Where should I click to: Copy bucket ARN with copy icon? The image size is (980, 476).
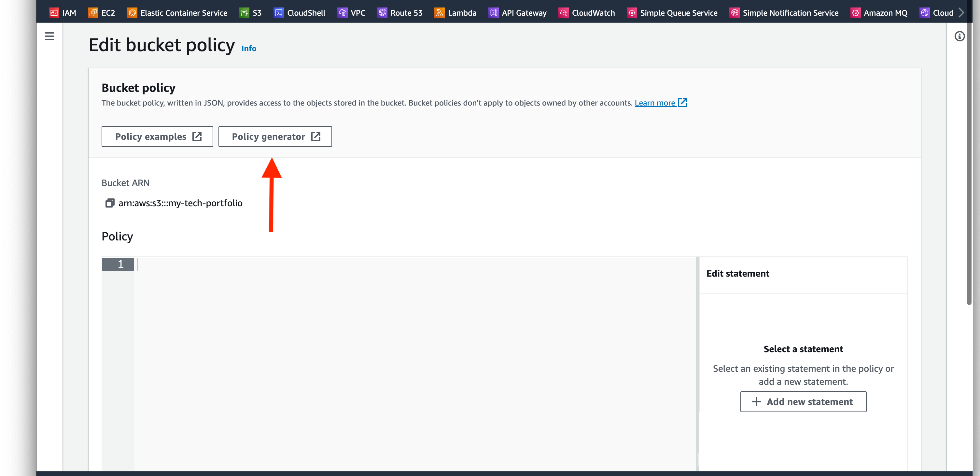110,203
